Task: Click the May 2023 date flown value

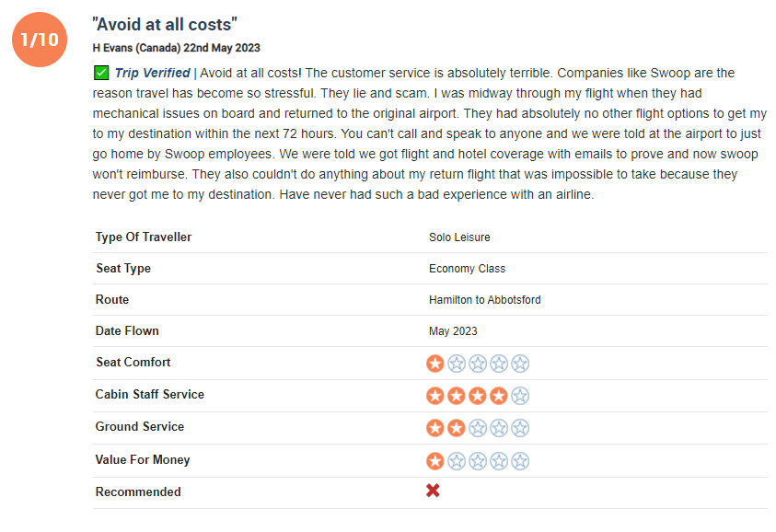Action: (x=453, y=331)
